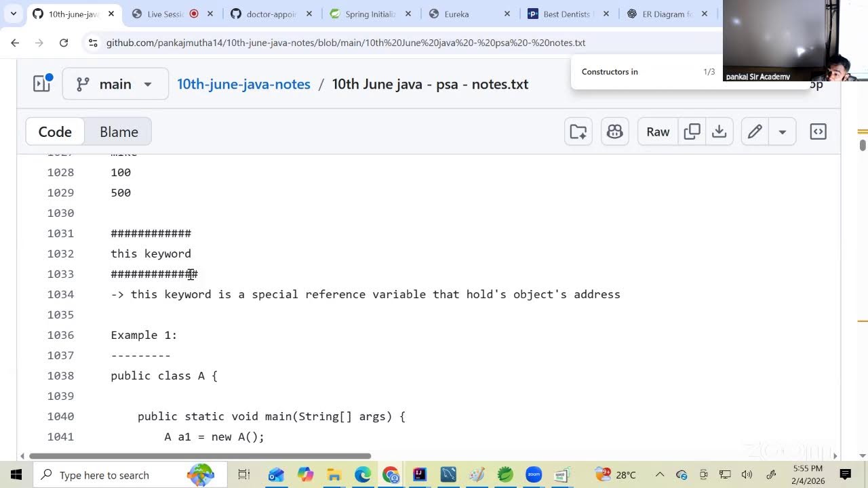Click the value 500 on line 1029
Screen dimensions: 868x488
121,192
